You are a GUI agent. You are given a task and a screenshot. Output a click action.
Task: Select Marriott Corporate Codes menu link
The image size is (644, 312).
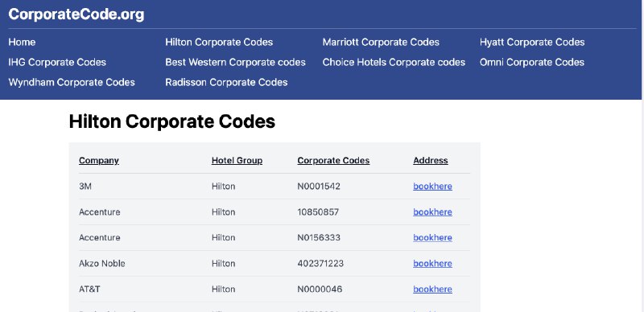[381, 43]
